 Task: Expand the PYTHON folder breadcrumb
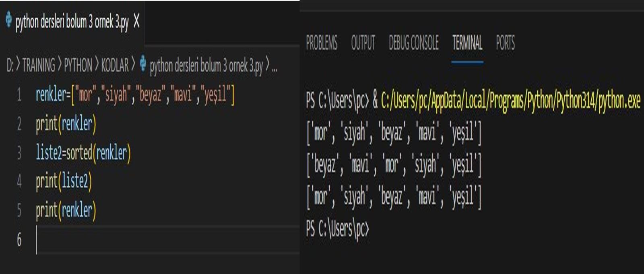click(x=78, y=65)
